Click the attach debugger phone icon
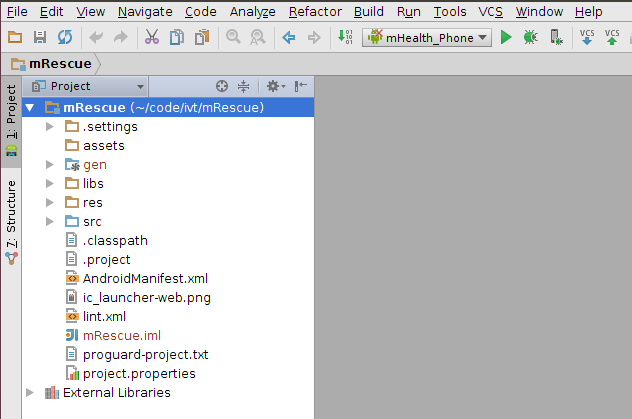632x419 pixels. click(x=556, y=37)
